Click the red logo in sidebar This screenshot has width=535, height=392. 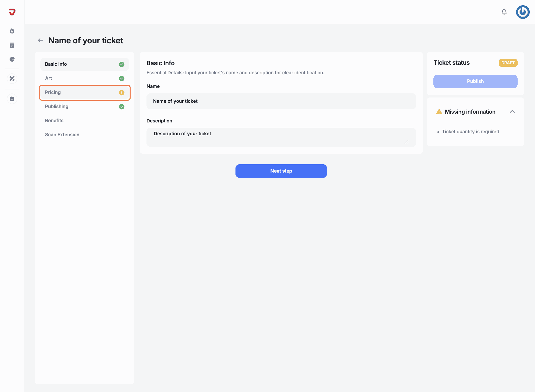12,12
